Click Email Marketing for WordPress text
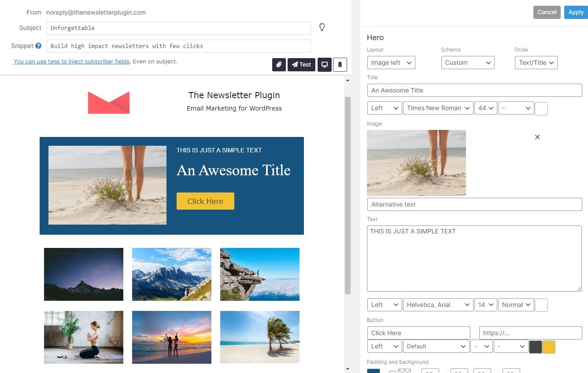This screenshot has width=588, height=373. coord(234,108)
